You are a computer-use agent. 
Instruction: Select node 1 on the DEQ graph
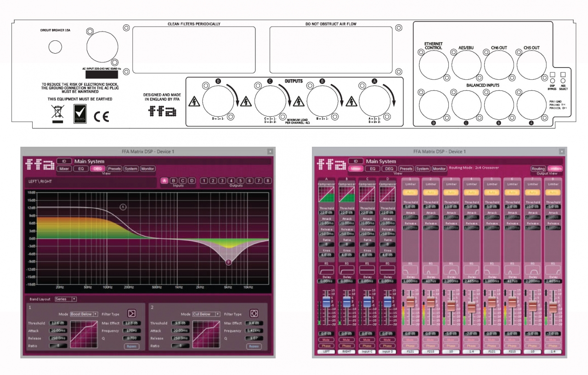tap(123, 207)
